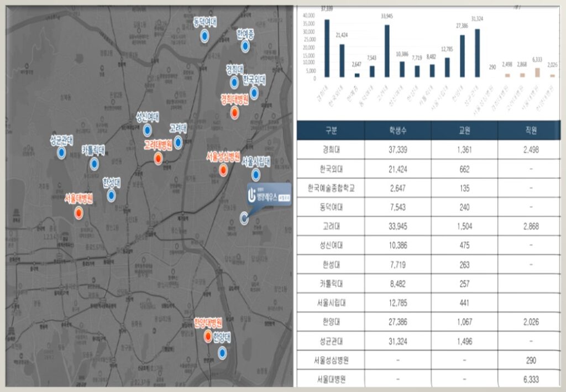Click the 학생수 table column header
The height and width of the screenshot is (392, 566).
click(x=397, y=130)
